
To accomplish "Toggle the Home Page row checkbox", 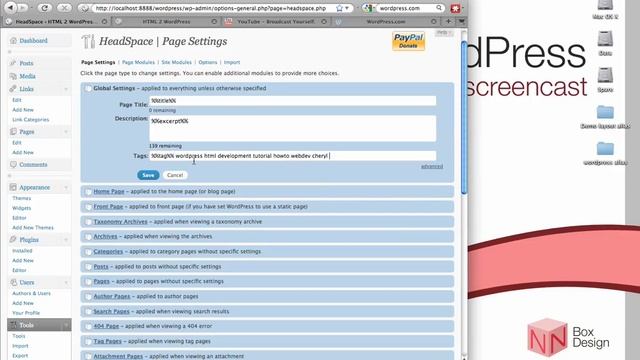I will point(88,191).
